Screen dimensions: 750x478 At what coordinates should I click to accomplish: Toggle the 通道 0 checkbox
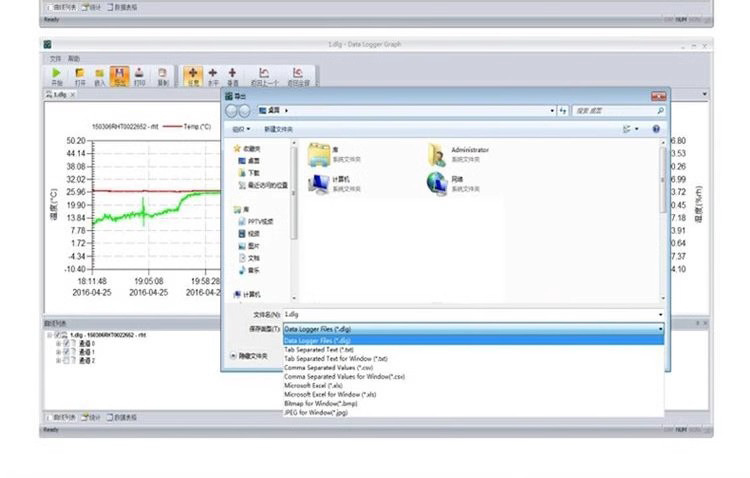tap(66, 344)
